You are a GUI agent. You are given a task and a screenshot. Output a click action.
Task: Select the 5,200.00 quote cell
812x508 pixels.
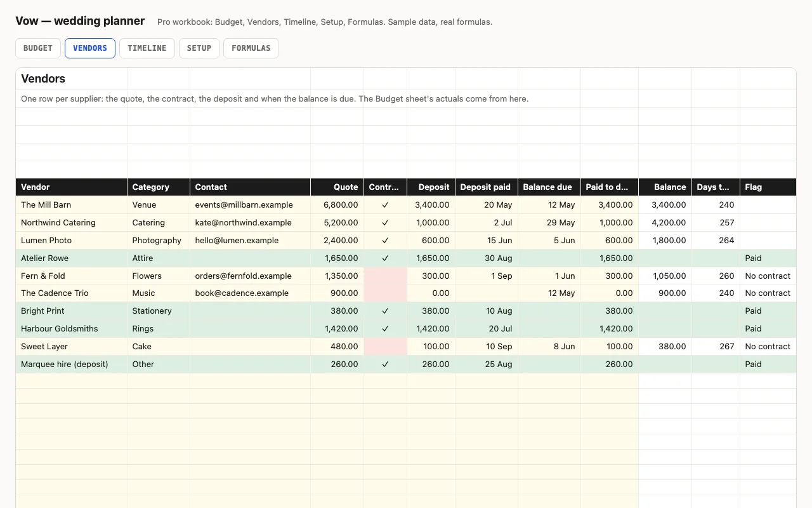tap(337, 223)
